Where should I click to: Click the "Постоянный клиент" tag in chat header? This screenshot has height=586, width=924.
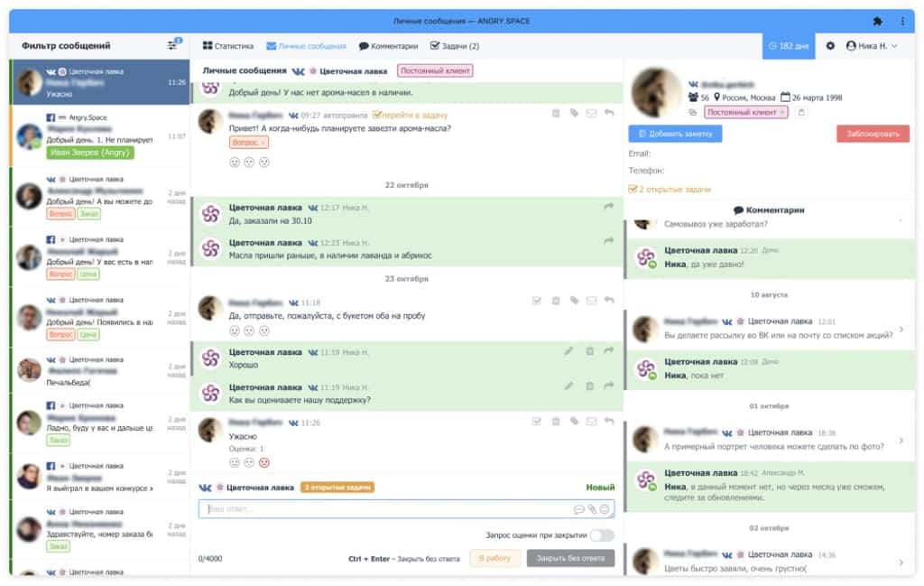(x=435, y=70)
